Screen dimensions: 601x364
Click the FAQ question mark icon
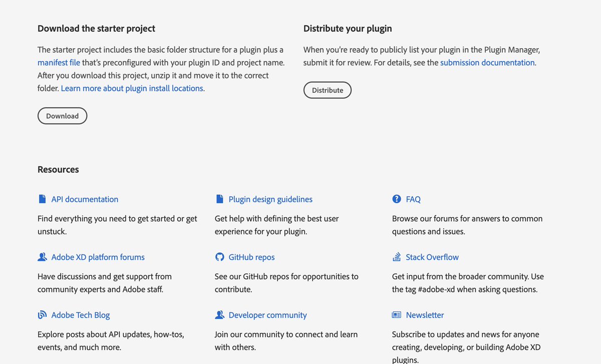coord(397,199)
